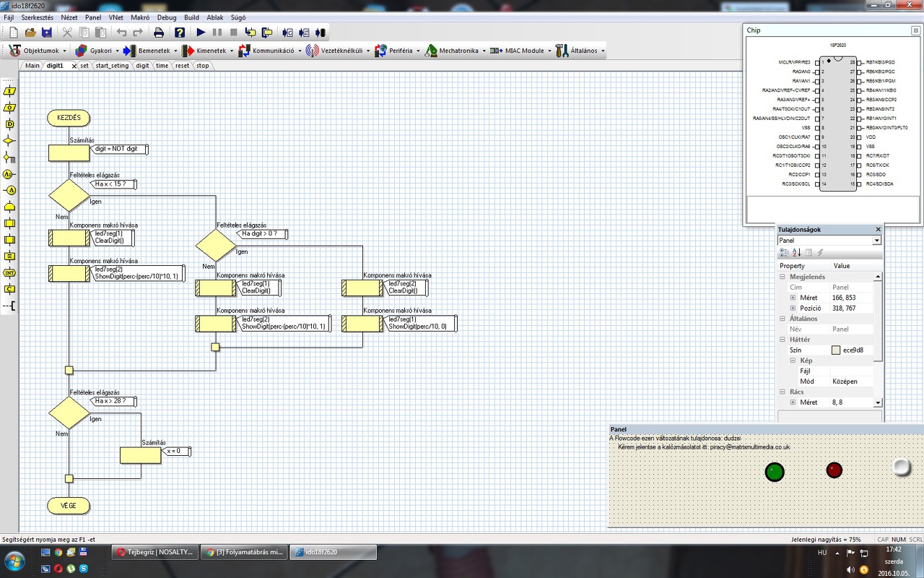Select the Loop flowchart icon
The height and width of the screenshot is (578, 924).
[x=9, y=207]
